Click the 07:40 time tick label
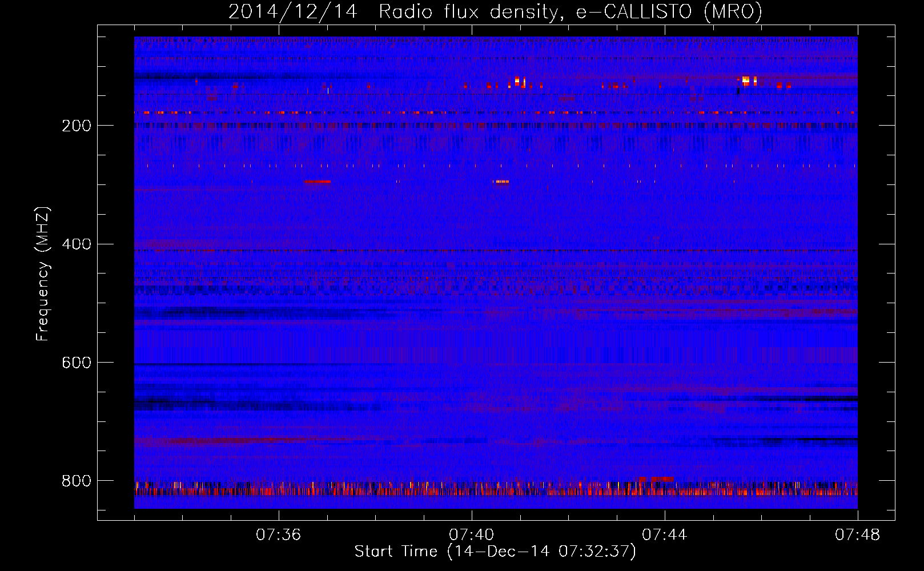The image size is (924, 571). tap(471, 535)
